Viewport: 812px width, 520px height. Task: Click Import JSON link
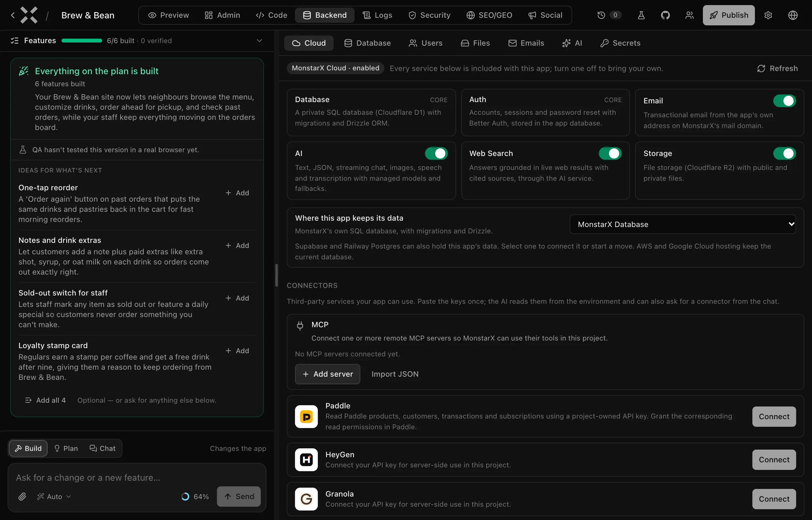[x=395, y=374]
